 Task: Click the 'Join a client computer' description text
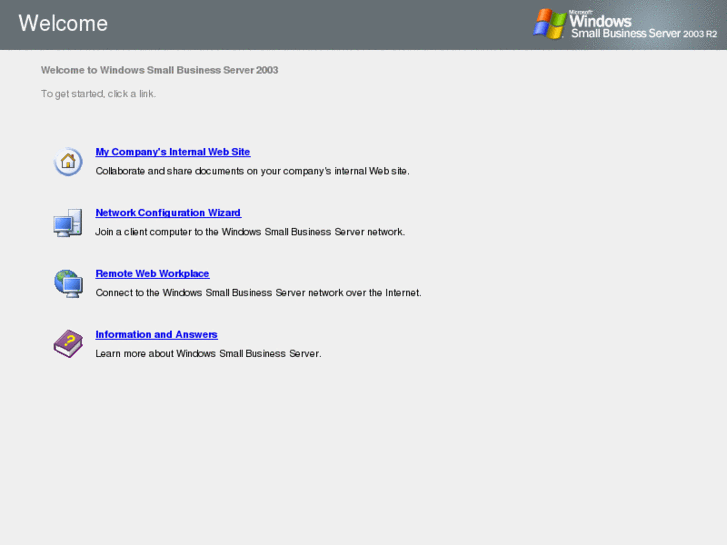point(250,232)
